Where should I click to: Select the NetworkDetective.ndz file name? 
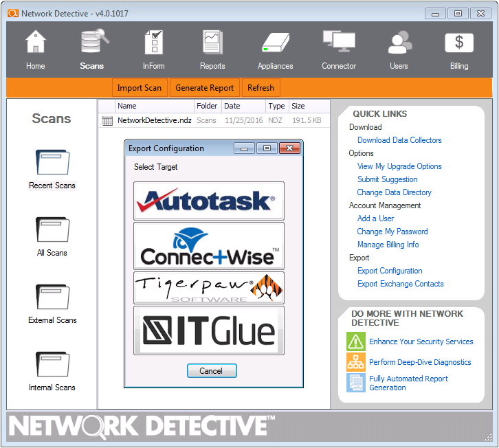[155, 120]
